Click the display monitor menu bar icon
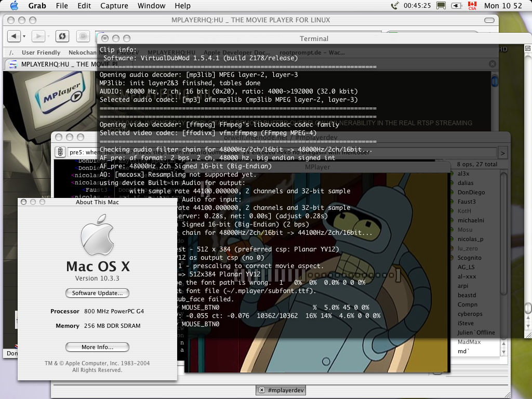The image size is (532, 399). (x=441, y=6)
